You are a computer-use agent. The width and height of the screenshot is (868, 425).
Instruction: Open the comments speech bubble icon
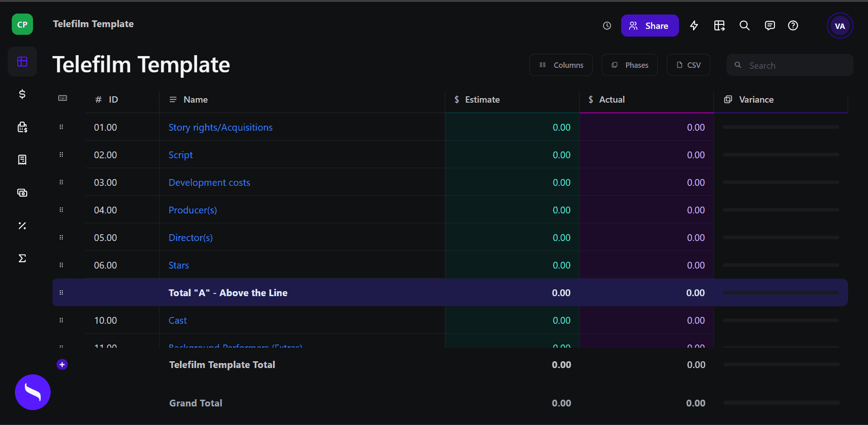coord(769,26)
